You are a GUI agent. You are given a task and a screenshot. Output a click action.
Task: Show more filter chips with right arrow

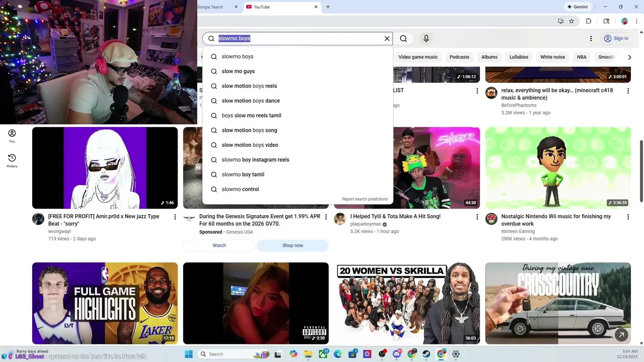tap(629, 57)
